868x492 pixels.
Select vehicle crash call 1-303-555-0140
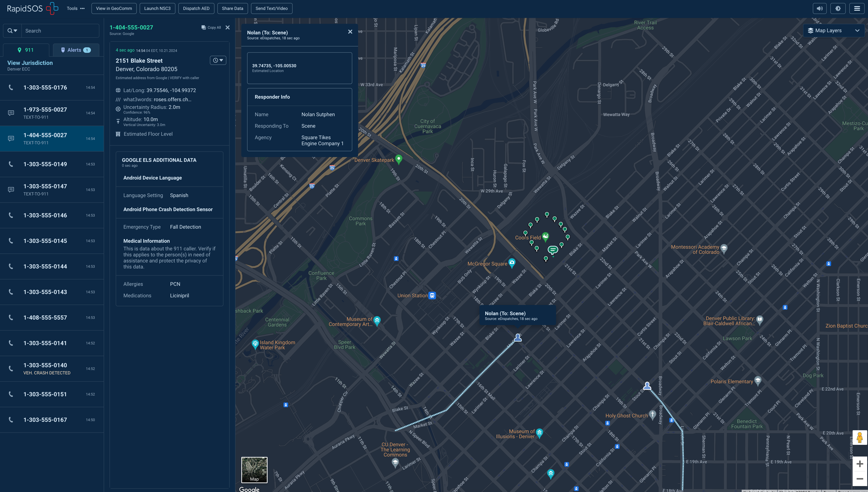point(52,369)
